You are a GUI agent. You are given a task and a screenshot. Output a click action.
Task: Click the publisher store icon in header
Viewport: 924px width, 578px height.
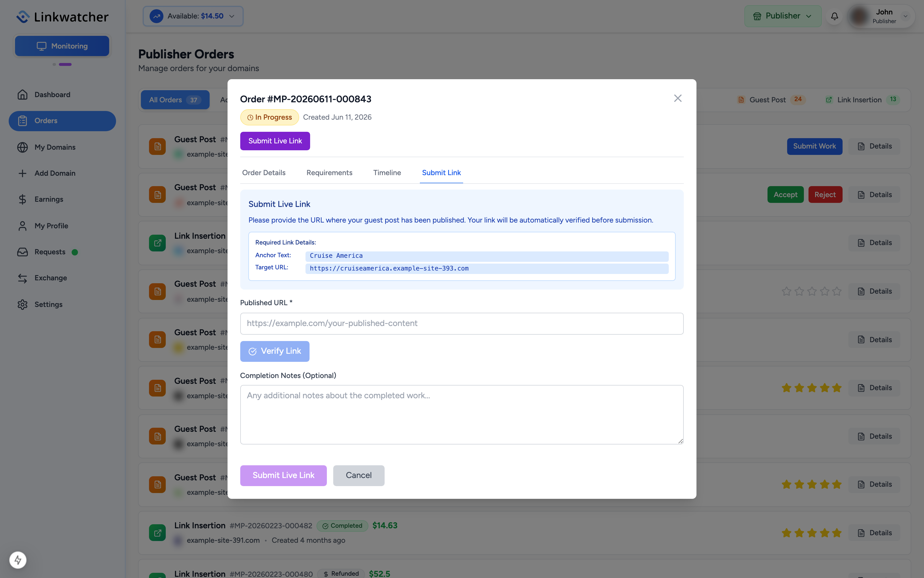757,16
